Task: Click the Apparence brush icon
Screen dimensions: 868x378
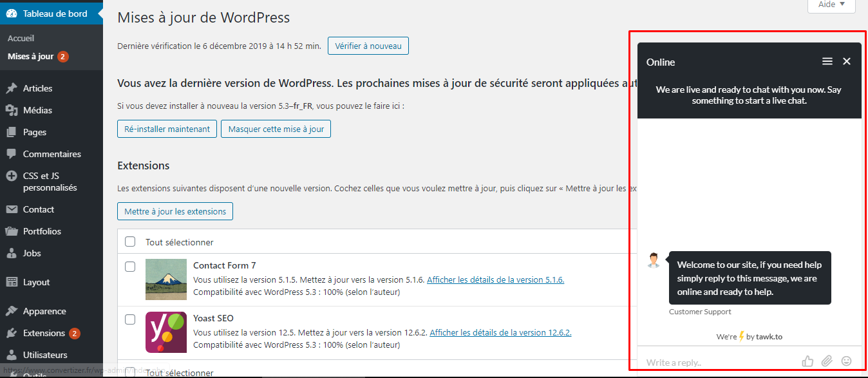Action: point(12,311)
